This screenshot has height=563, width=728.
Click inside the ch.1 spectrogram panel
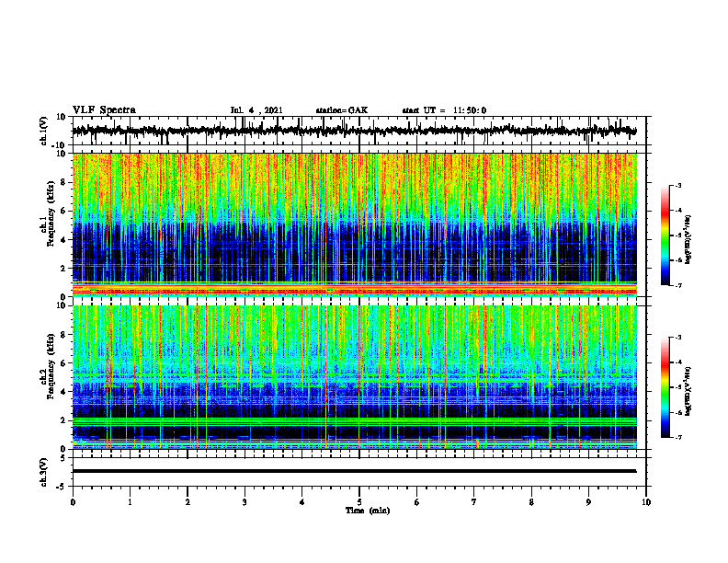(x=354, y=224)
